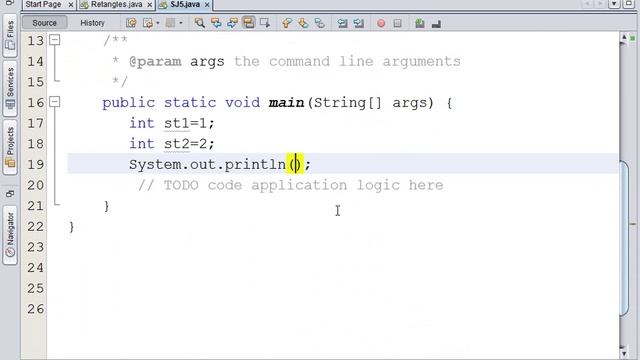Viewport: 640px width, 360px height.
Task: Select the SJ5.java tab
Action: pyautogui.click(x=185, y=4)
